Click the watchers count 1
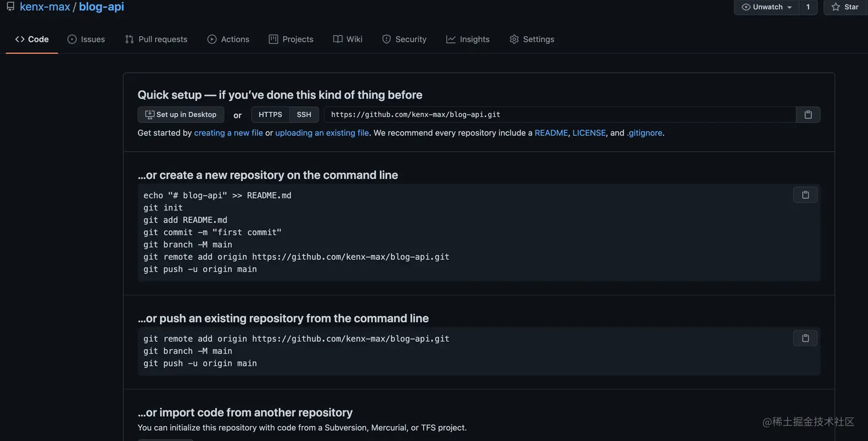Image resolution: width=868 pixels, height=441 pixels. coord(808,7)
